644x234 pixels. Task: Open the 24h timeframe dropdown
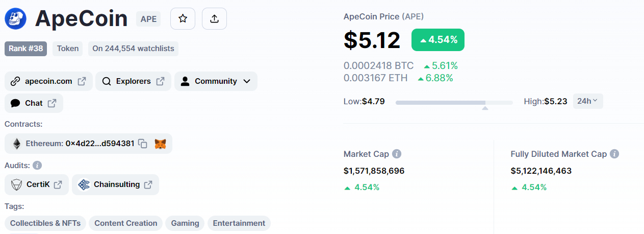click(588, 101)
